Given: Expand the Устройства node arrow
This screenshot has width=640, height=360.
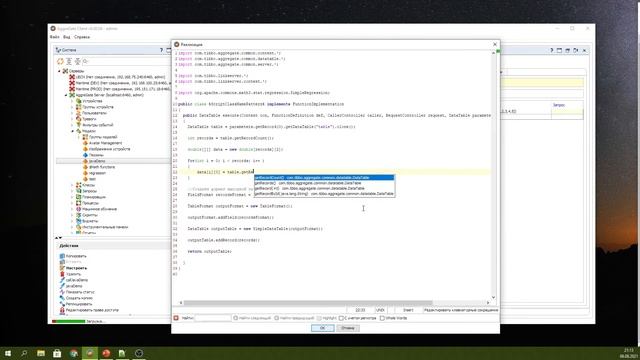Looking at the screenshot, I should pyautogui.click(x=72, y=101).
